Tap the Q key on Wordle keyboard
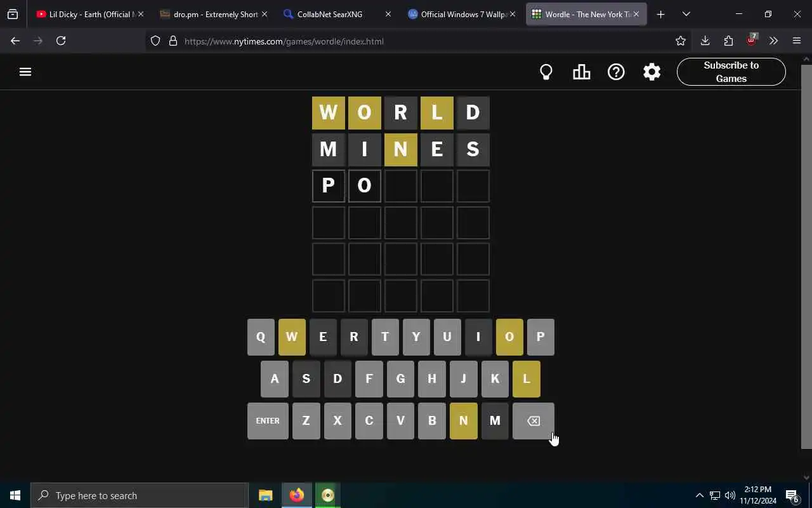 261,337
